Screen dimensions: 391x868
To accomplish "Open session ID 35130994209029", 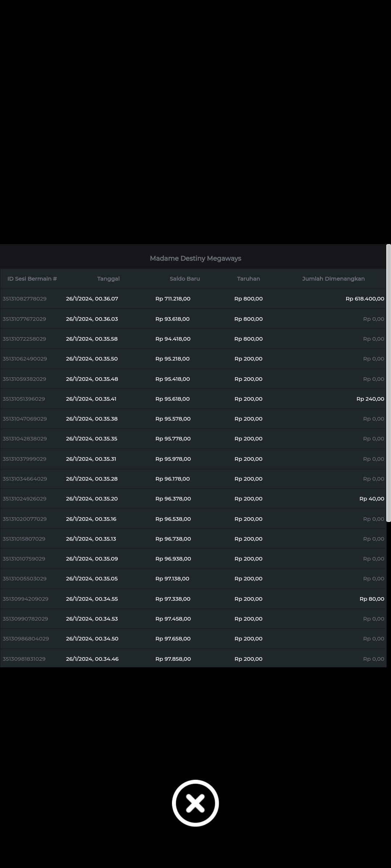I will click(x=25, y=599).
